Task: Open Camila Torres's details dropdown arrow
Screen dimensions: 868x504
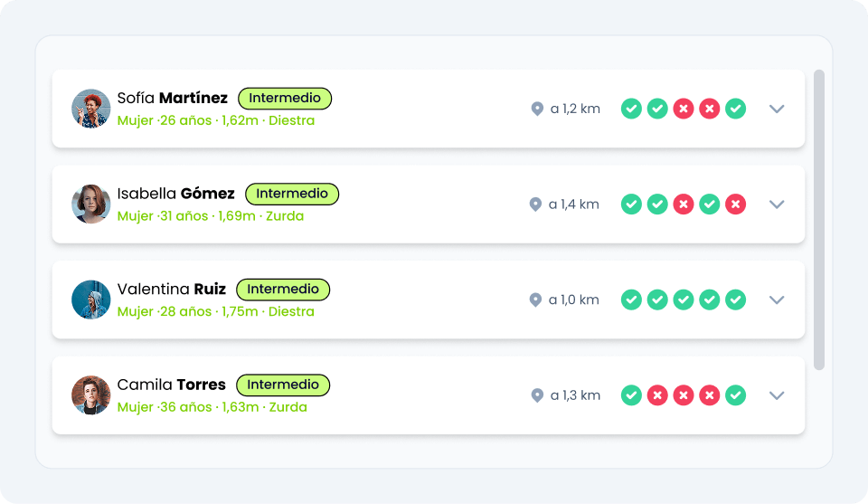Action: 776,395
